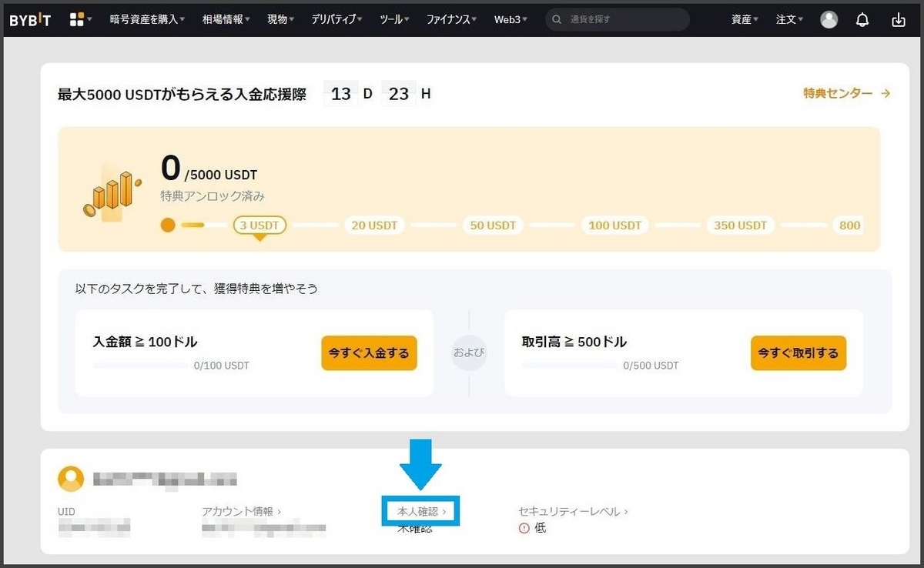The width and height of the screenshot is (924, 568).
Task: Open the notifications bell
Action: point(863,20)
